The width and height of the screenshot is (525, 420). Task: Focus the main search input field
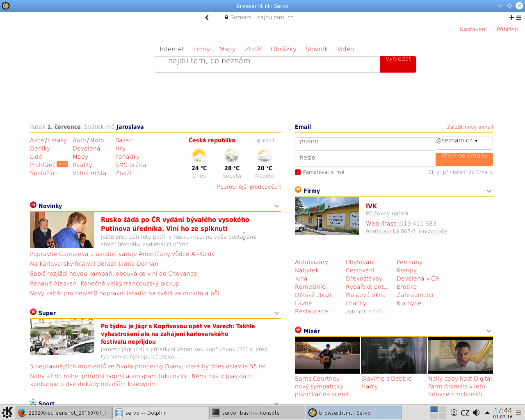pos(267,64)
